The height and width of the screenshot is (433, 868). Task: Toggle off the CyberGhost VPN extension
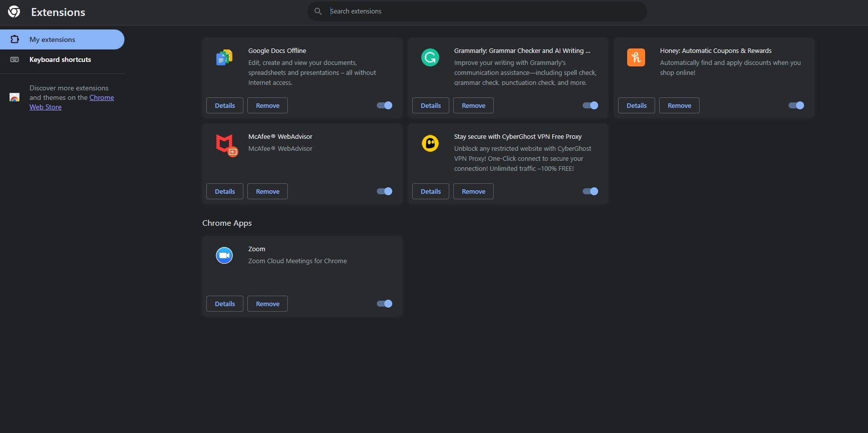pos(590,191)
